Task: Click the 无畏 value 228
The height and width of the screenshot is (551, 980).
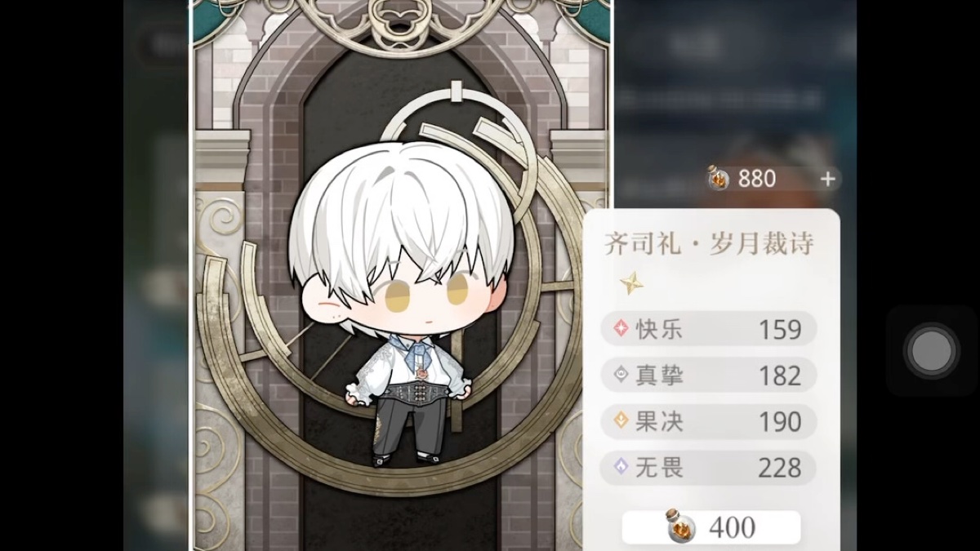Action: tap(780, 469)
